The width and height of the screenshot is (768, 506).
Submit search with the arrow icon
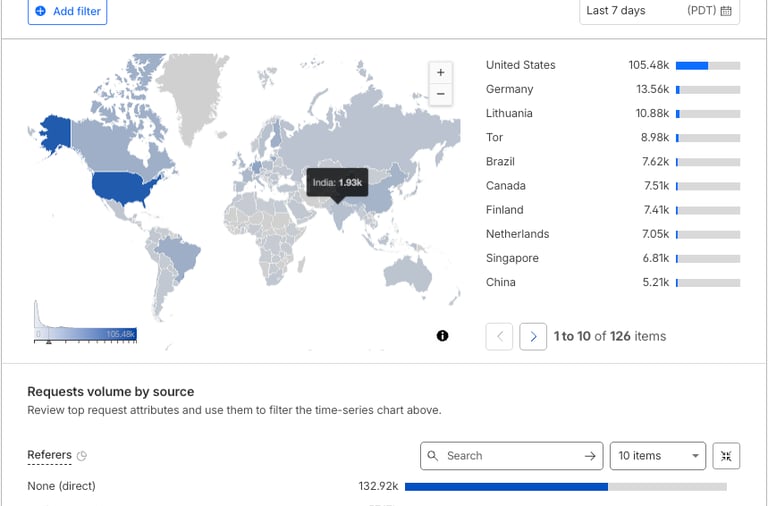[590, 456]
